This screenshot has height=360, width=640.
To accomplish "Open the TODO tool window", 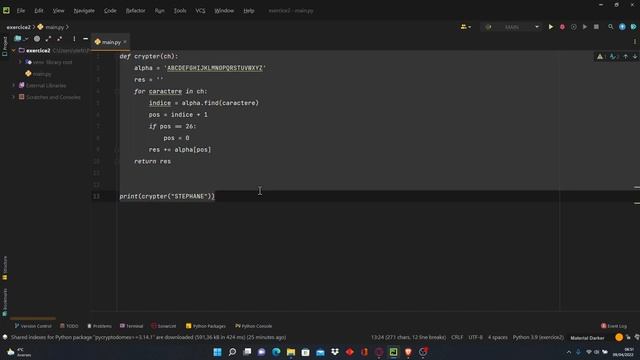I will pyautogui.click(x=69, y=326).
